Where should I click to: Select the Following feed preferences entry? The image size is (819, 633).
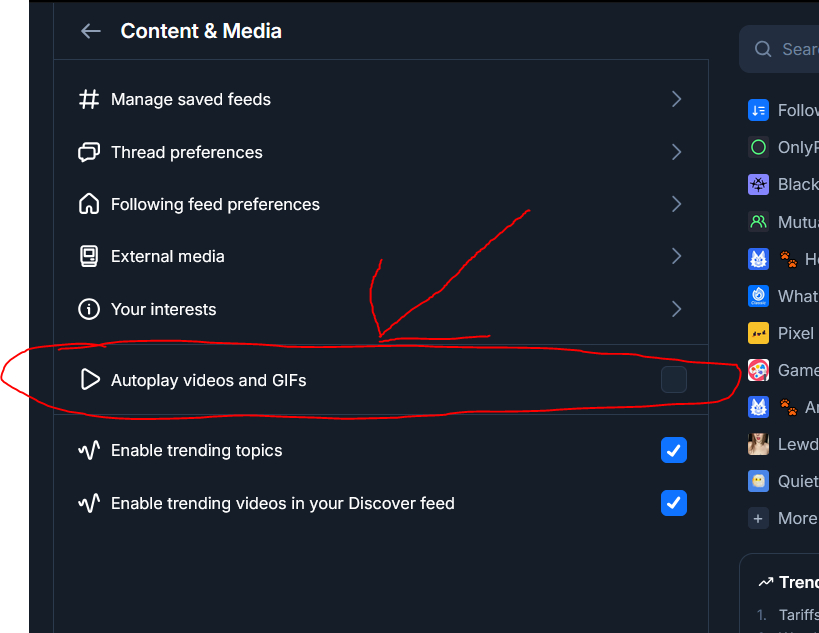click(215, 204)
